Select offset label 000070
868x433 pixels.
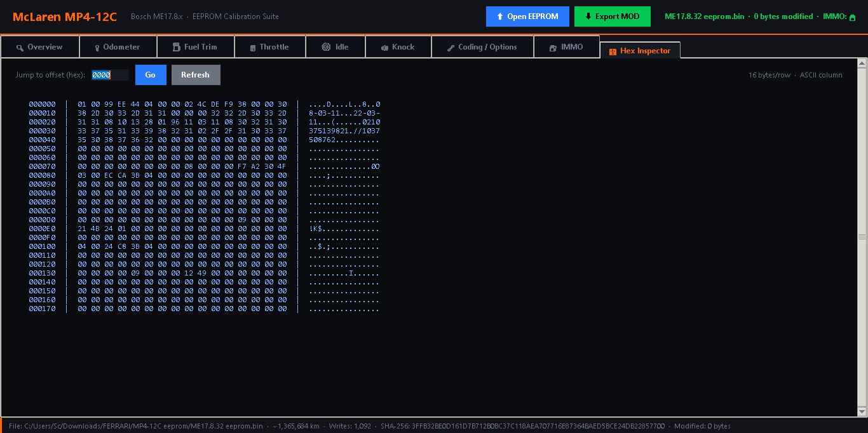(x=42, y=166)
